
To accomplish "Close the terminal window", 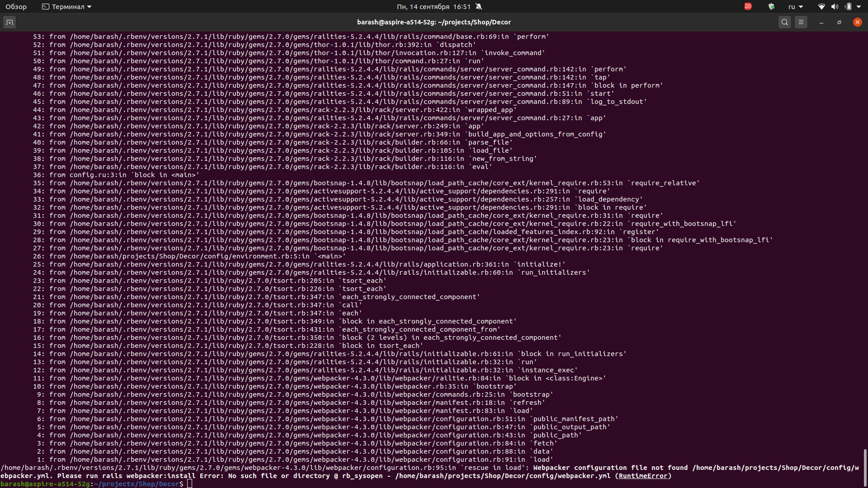I will point(858,22).
